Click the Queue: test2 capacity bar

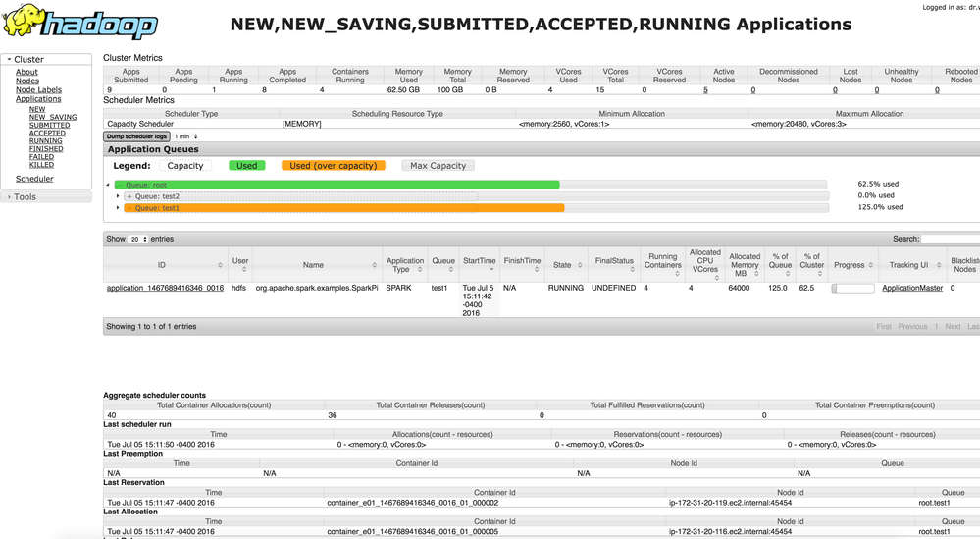pos(300,196)
